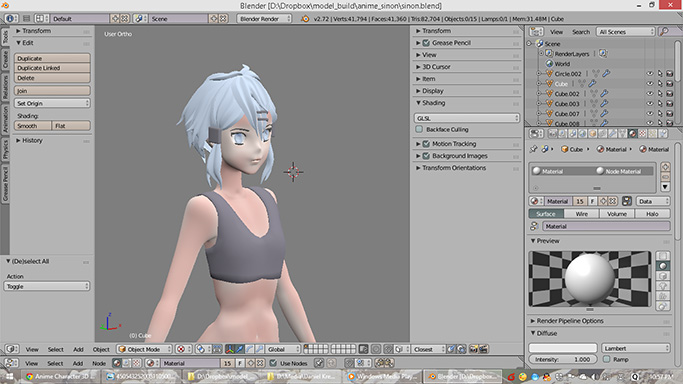Screen dimensions: 683x384
Task: Click the pin icon in properties breadcrumb
Action: click(534, 149)
